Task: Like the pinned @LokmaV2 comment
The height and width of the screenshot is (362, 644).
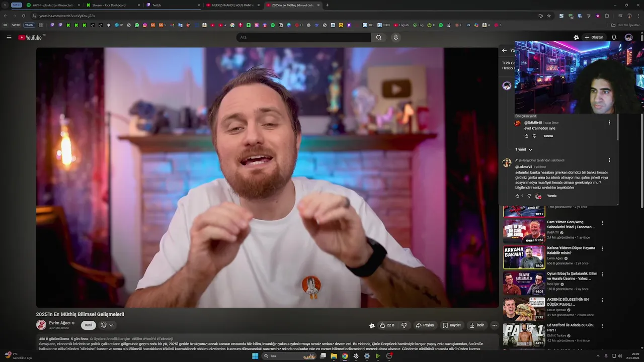Action: (x=517, y=196)
